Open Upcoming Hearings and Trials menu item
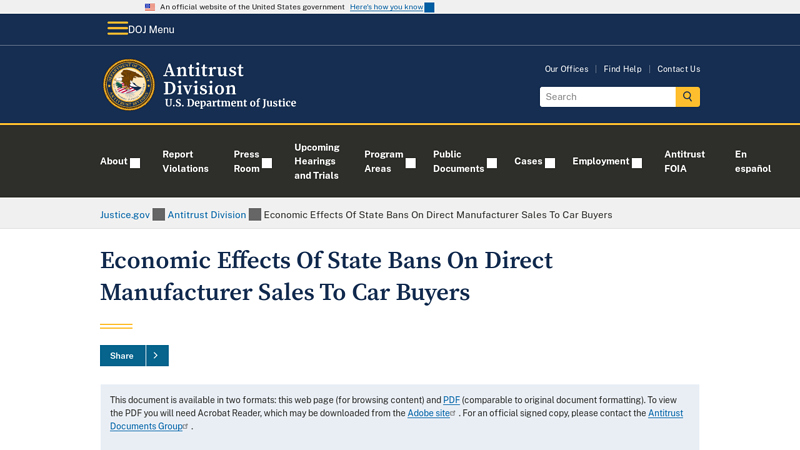This screenshot has width=800, height=450. [317, 161]
